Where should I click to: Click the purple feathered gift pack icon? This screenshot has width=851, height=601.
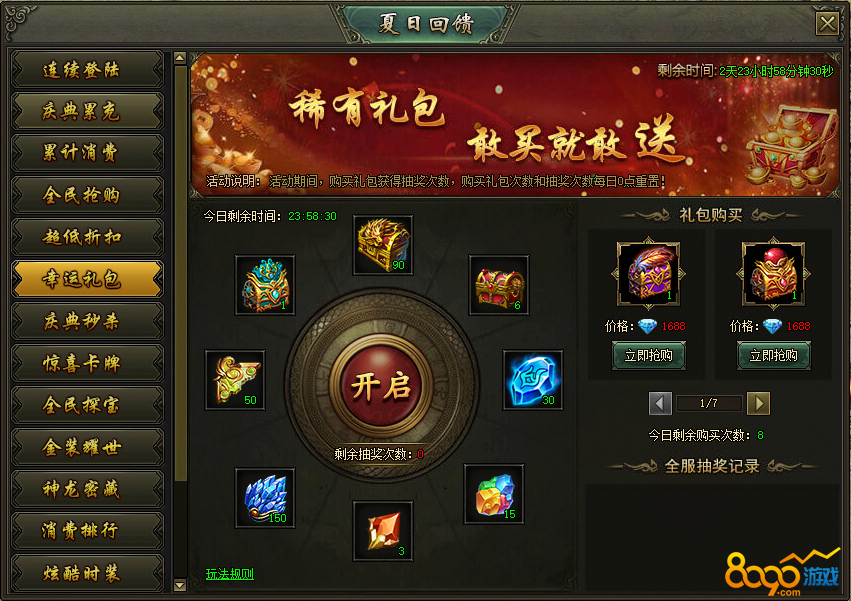649,273
